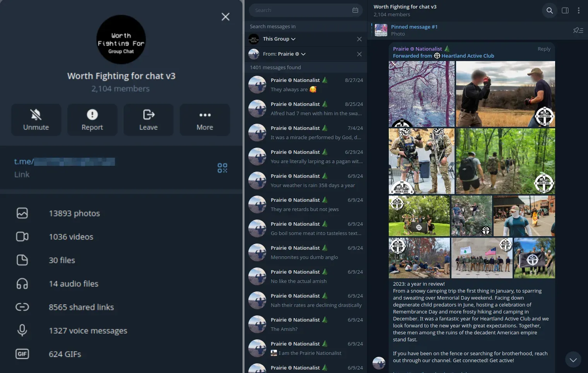Open the More options menu on the profile

pyautogui.click(x=205, y=120)
